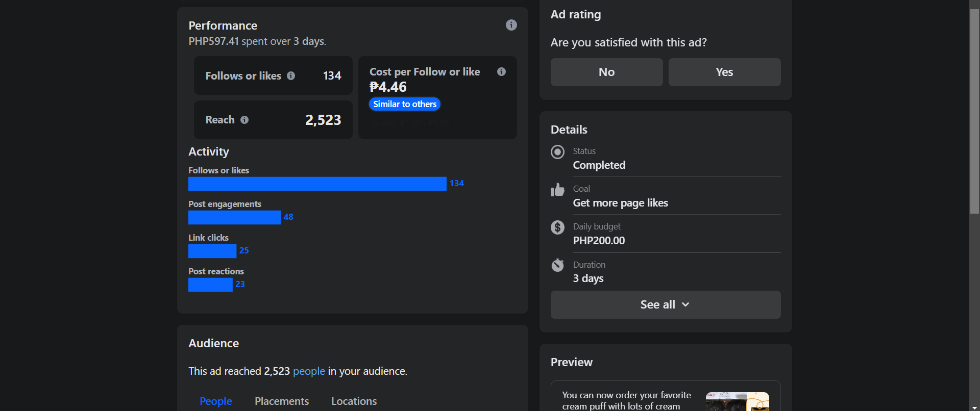Click the Status radio icon
The height and width of the screenshot is (411, 980).
tap(557, 152)
